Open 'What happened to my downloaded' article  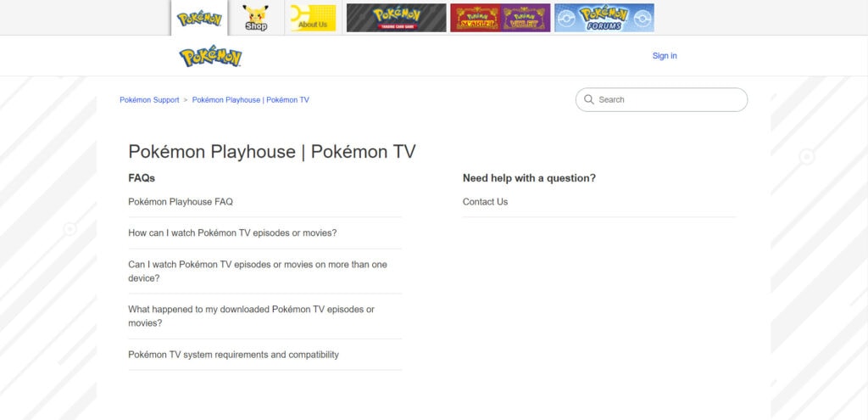(x=251, y=316)
